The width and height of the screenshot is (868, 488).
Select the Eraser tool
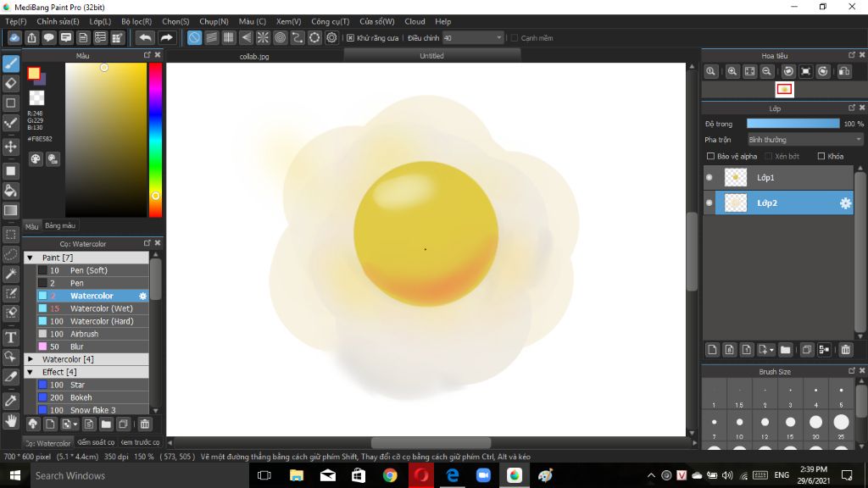click(x=11, y=83)
